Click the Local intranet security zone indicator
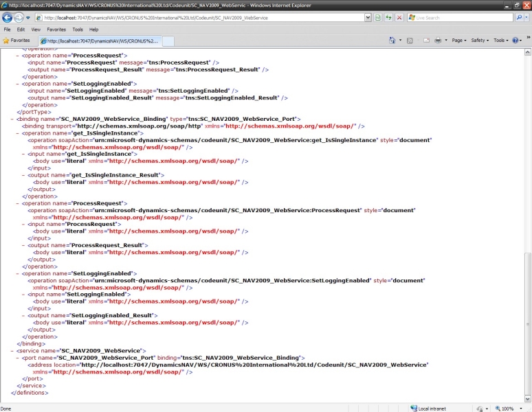532x412 pixels. pos(428,409)
